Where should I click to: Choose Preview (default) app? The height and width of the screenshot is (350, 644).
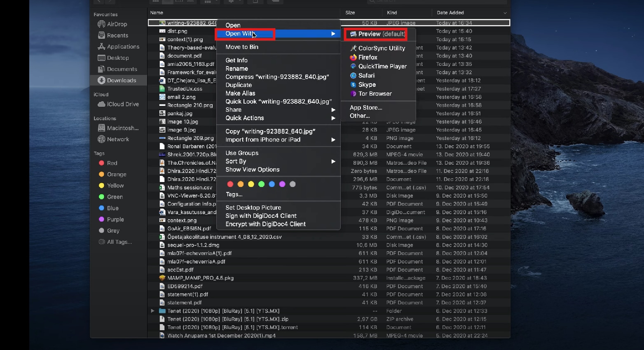click(x=378, y=34)
